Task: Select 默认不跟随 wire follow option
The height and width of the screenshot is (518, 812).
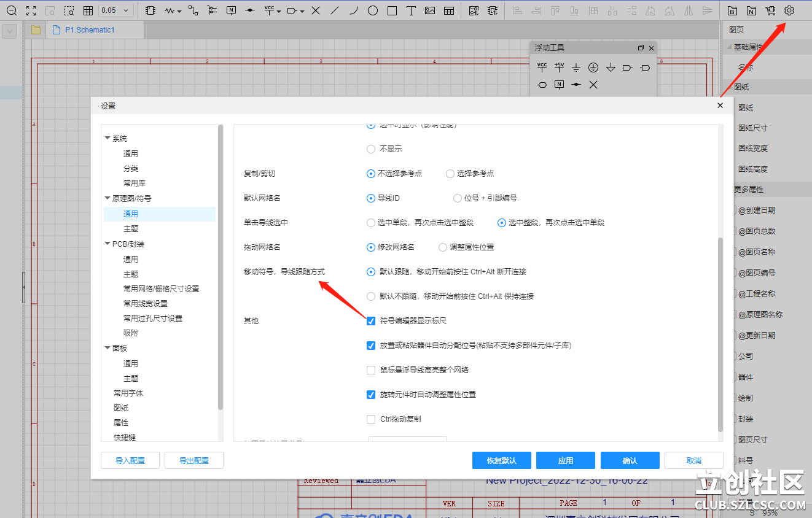Action: click(x=371, y=296)
